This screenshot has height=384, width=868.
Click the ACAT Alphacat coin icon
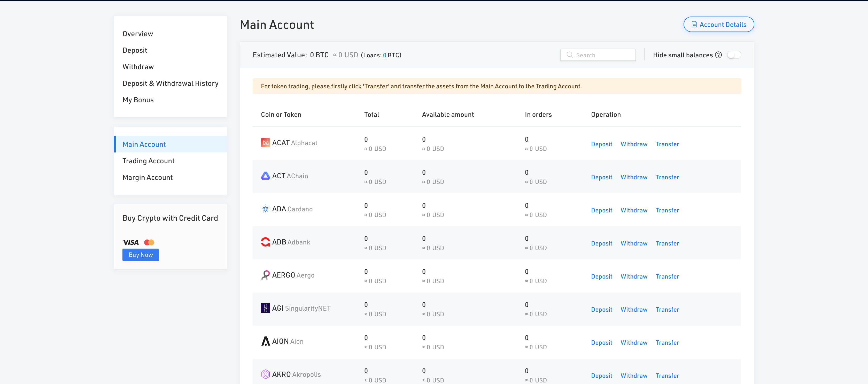tap(265, 143)
